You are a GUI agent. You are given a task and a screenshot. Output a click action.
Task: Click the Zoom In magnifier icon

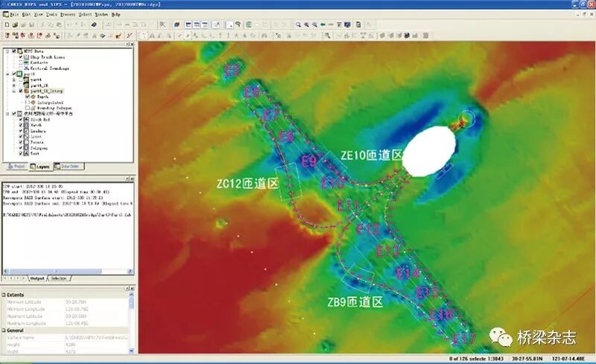coord(306,25)
